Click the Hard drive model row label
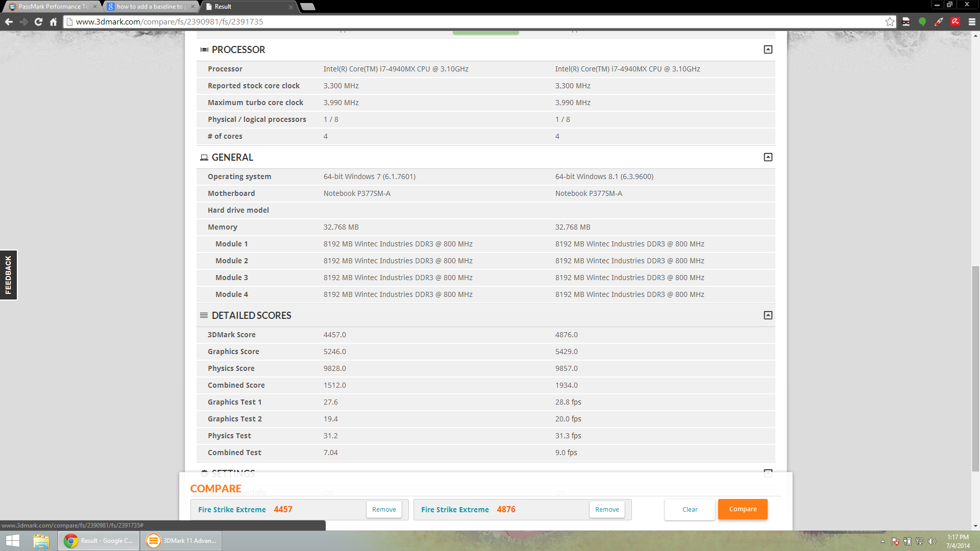 238,210
